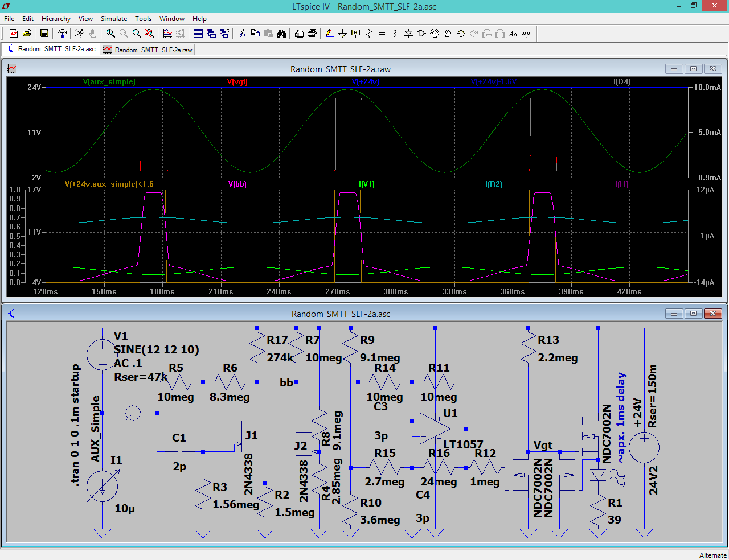Click the -I(V1) trace label

pyautogui.click(x=366, y=184)
